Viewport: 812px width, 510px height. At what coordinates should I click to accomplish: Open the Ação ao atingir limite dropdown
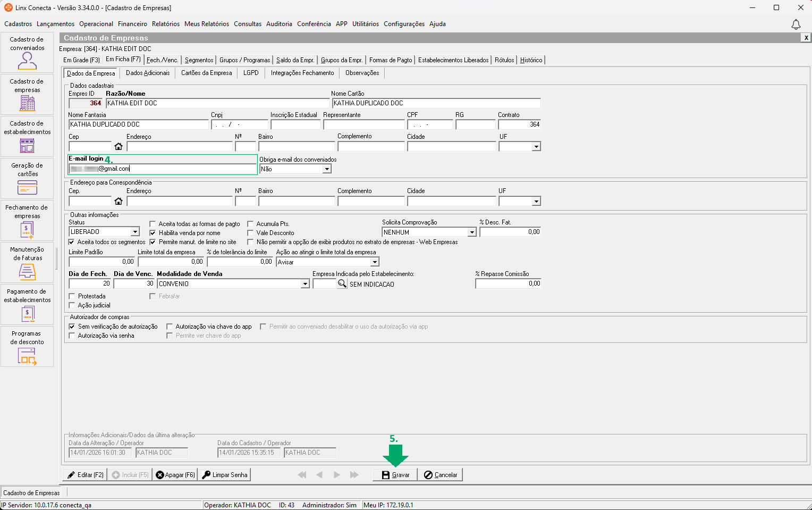375,262
